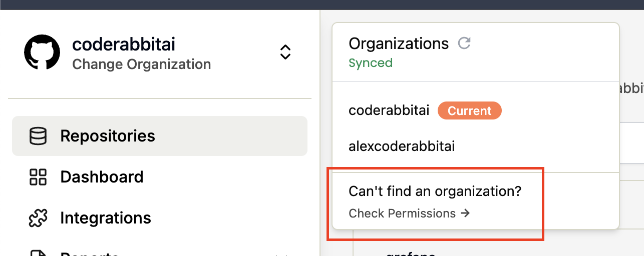Viewport: 644px width, 256px height.
Task: Select coderabbitai in the Organizations list
Action: [389, 111]
